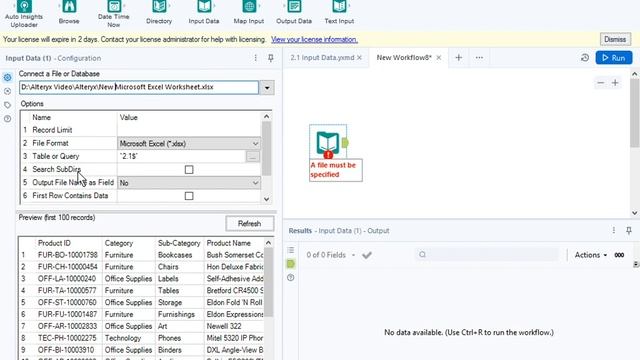Click the Product ID column header
640x360 pixels.
tap(54, 243)
